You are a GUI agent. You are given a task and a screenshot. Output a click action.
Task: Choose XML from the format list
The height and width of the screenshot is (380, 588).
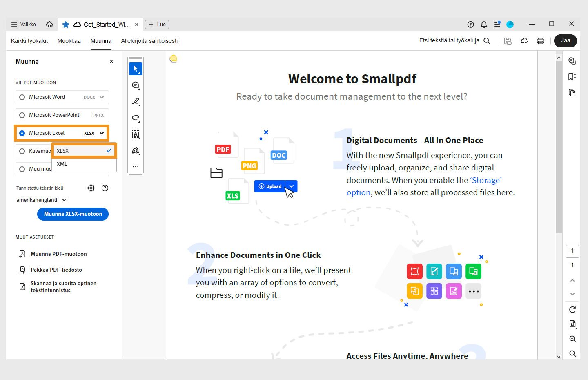coord(84,164)
